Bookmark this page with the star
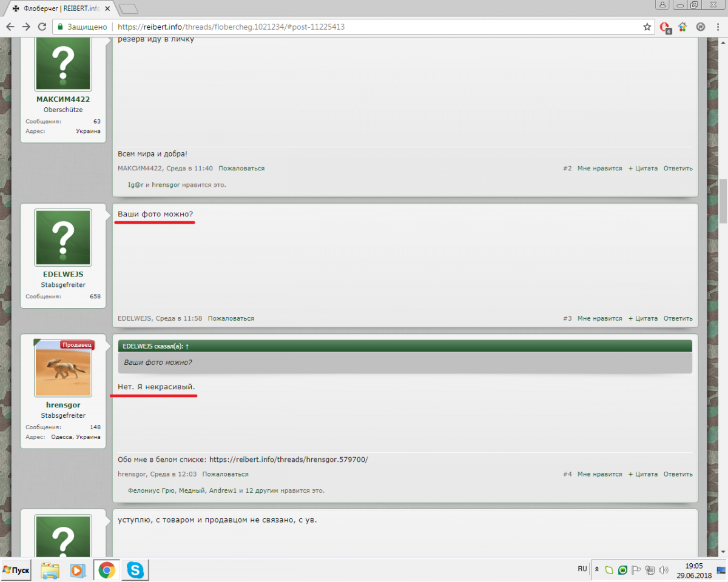Image resolution: width=728 pixels, height=582 pixels. 647,27
